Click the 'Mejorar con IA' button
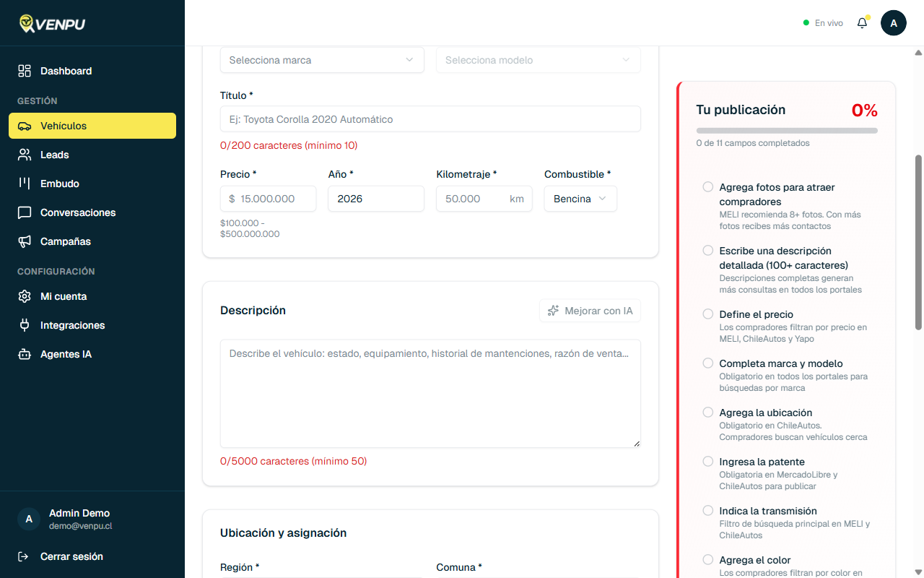 (590, 311)
